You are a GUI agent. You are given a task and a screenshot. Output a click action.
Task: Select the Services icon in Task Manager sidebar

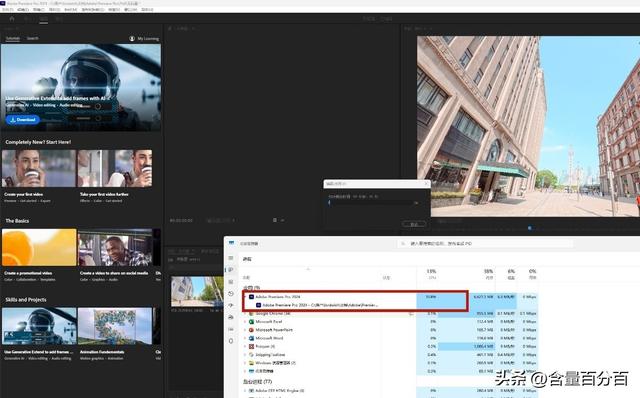(x=231, y=341)
